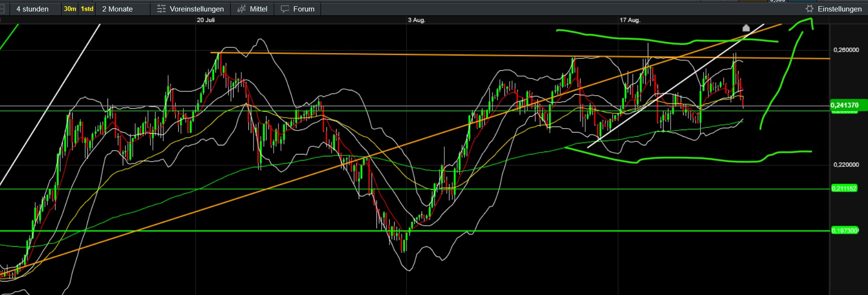This screenshot has width=868, height=295.
Task: Open the Forum panel
Action: click(x=298, y=9)
